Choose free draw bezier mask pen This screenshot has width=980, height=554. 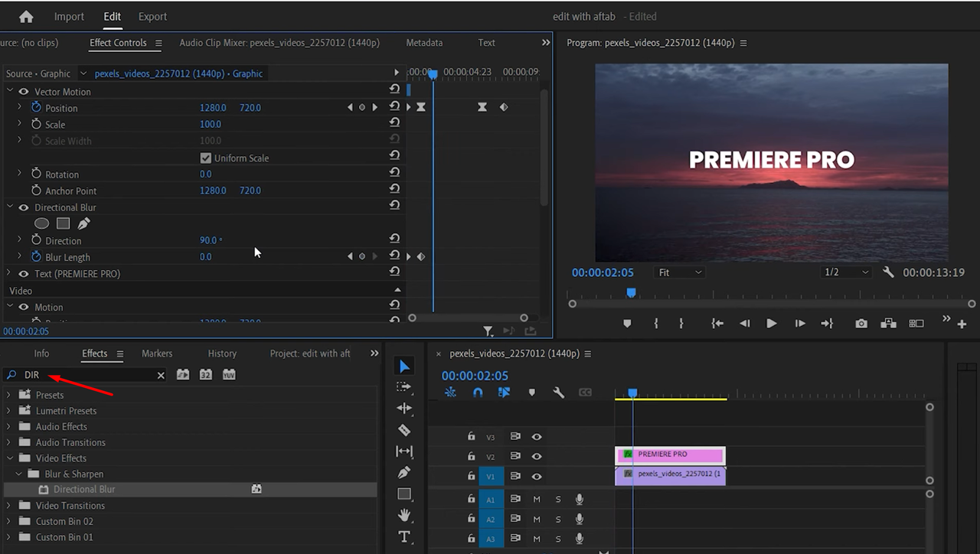pos(83,223)
